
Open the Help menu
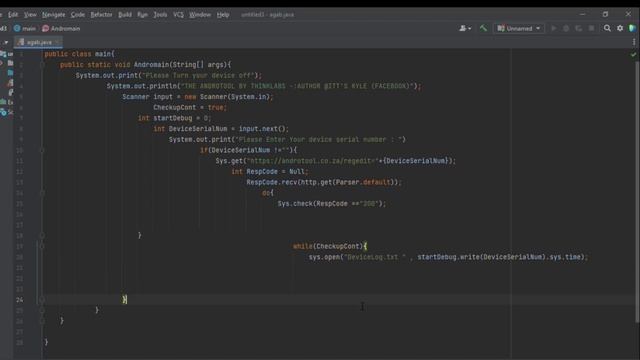[223, 15]
